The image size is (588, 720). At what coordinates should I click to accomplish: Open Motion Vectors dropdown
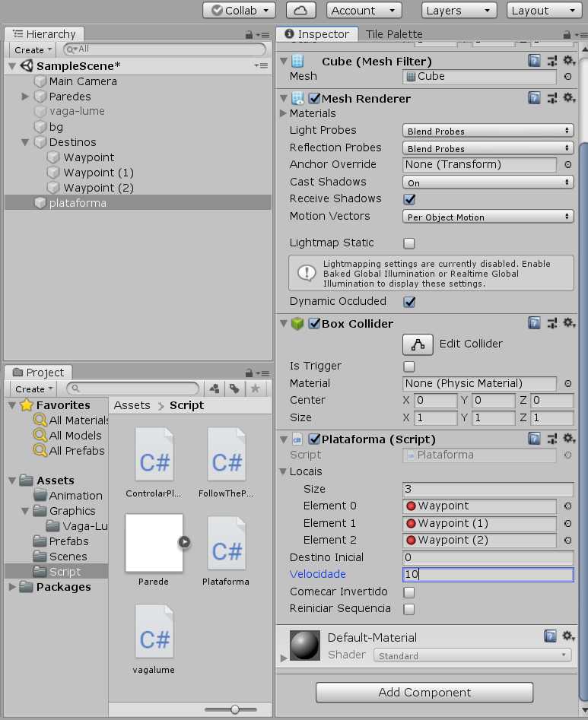coord(488,217)
